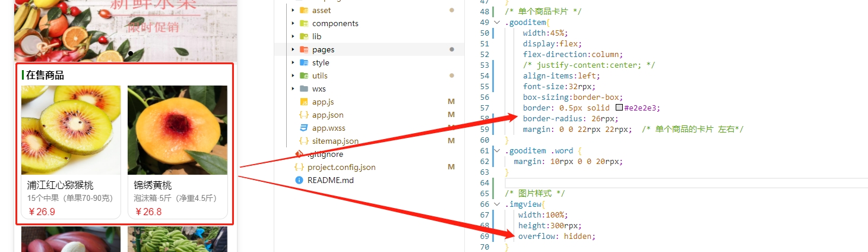Collapse the .imgview rule fold arrow
Screen dimensions: 868x252
(497, 204)
